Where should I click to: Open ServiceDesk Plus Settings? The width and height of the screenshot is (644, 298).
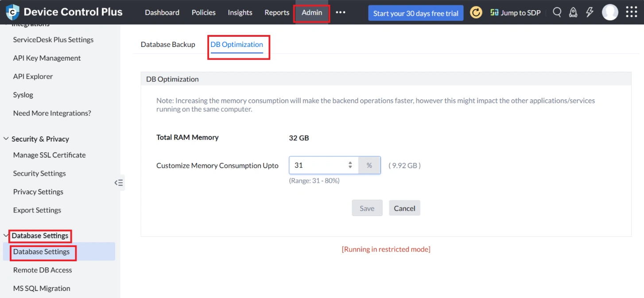54,40
